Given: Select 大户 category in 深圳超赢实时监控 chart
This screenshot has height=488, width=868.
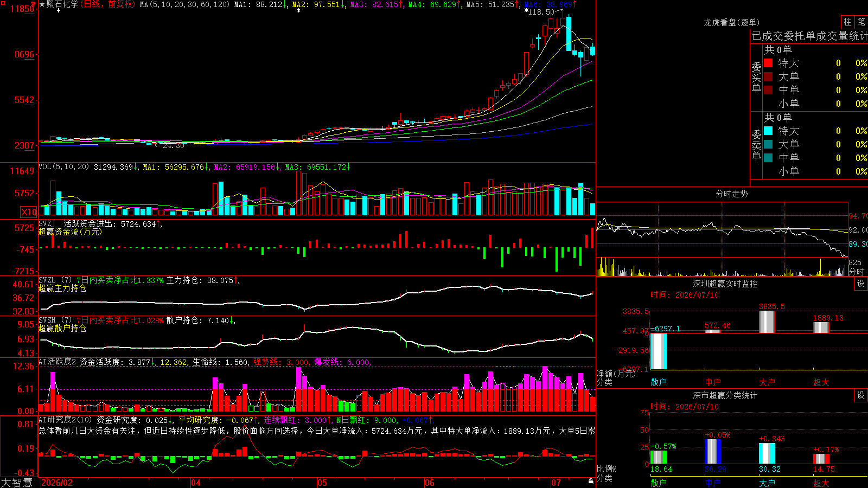Looking at the screenshot, I should pos(767,382).
